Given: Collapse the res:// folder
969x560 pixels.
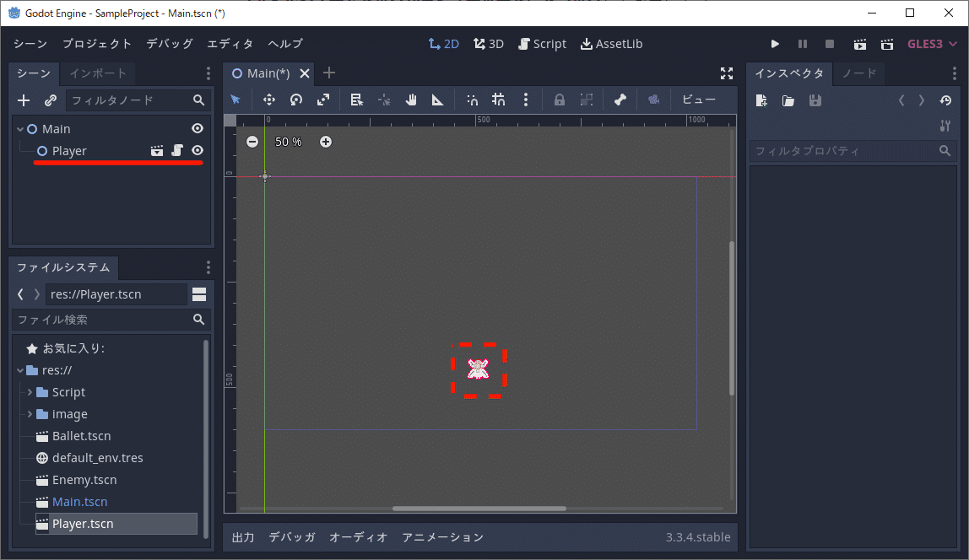Looking at the screenshot, I should click(x=20, y=370).
